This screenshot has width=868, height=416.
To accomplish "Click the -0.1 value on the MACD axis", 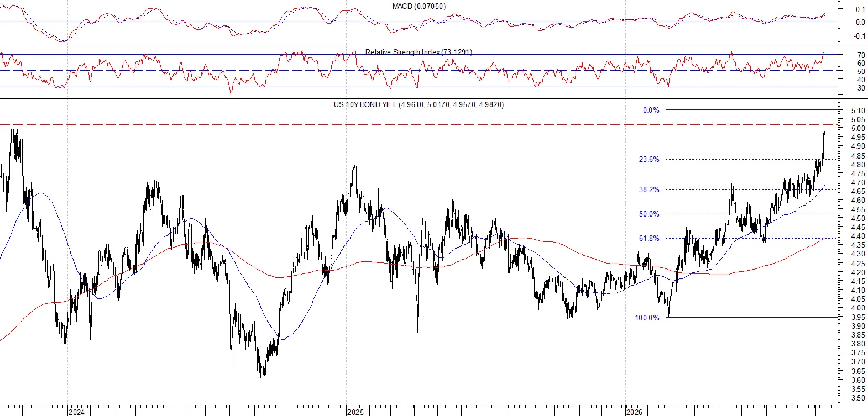I will [x=859, y=36].
